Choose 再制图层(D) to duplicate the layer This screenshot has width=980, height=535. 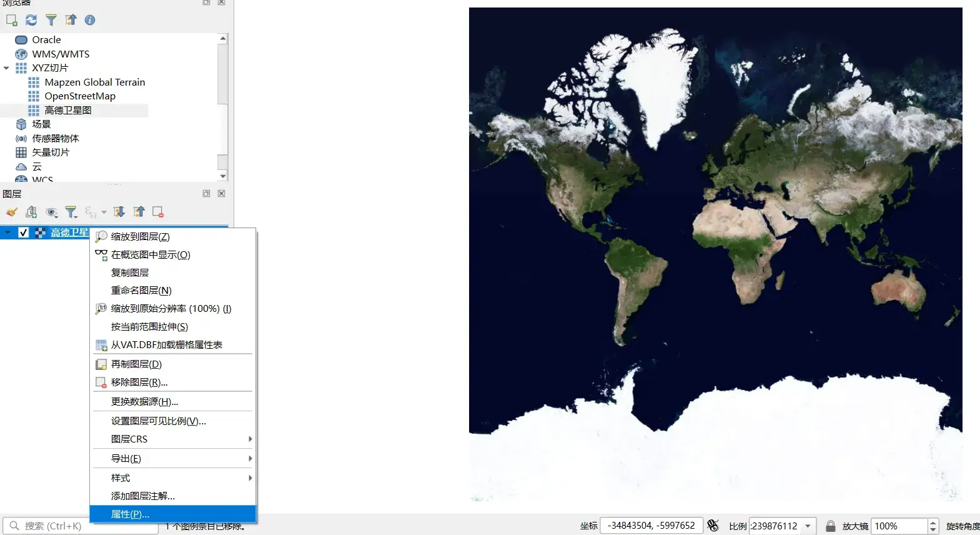pos(173,364)
